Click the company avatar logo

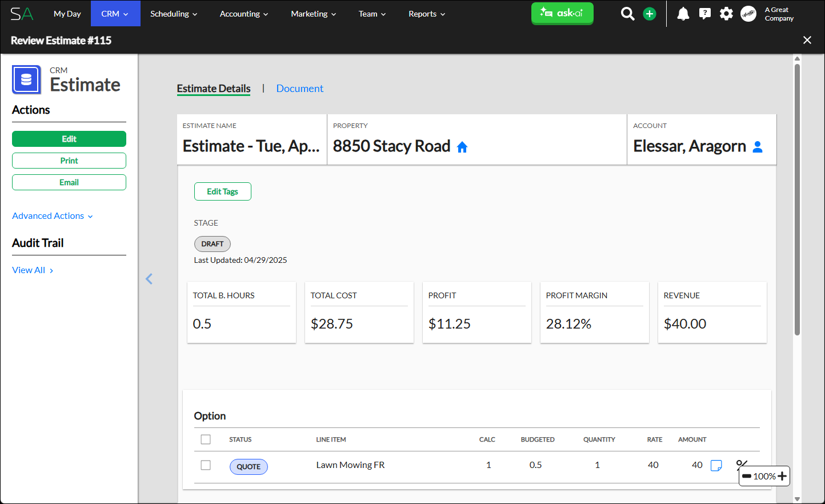[748, 14]
